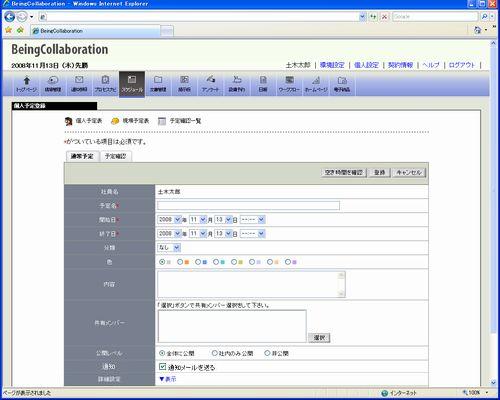Viewport: 500px width, 400px height.
Task: Toggle the 通知メールを送る checkbox
Action: (162, 367)
